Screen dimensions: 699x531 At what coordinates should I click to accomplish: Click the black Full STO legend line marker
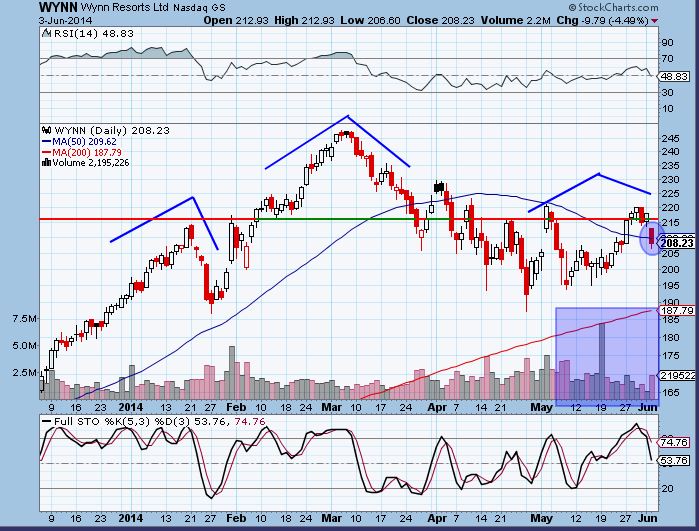coord(46,421)
